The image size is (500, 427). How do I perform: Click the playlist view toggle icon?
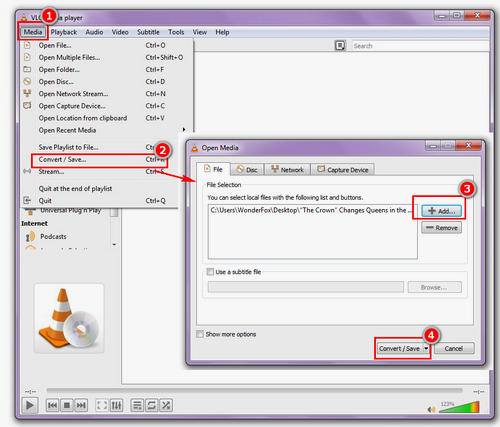tap(340, 46)
